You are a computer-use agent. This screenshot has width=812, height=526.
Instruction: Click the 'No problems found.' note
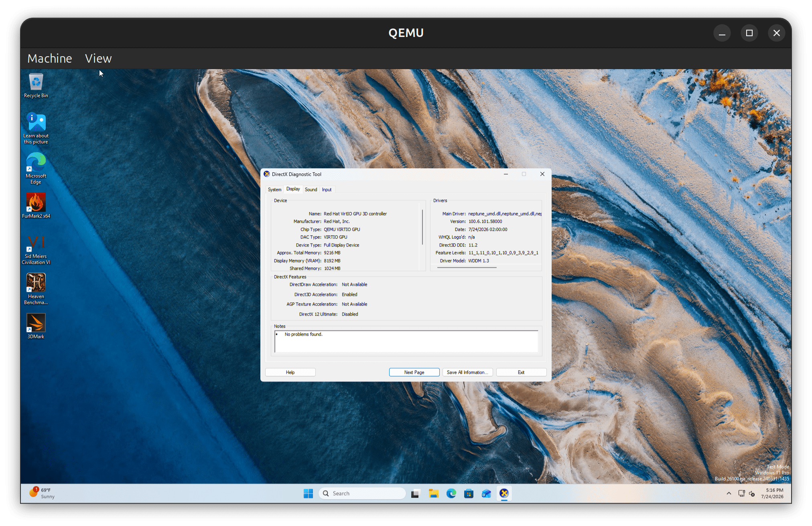303,334
